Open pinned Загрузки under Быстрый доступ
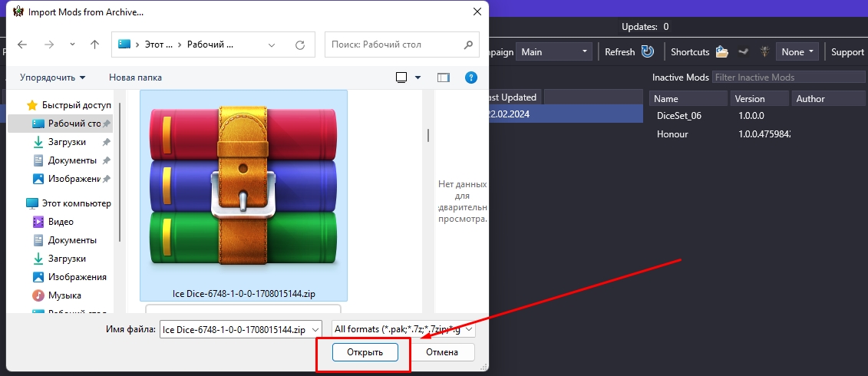Image resolution: width=868 pixels, height=376 pixels. (67, 142)
